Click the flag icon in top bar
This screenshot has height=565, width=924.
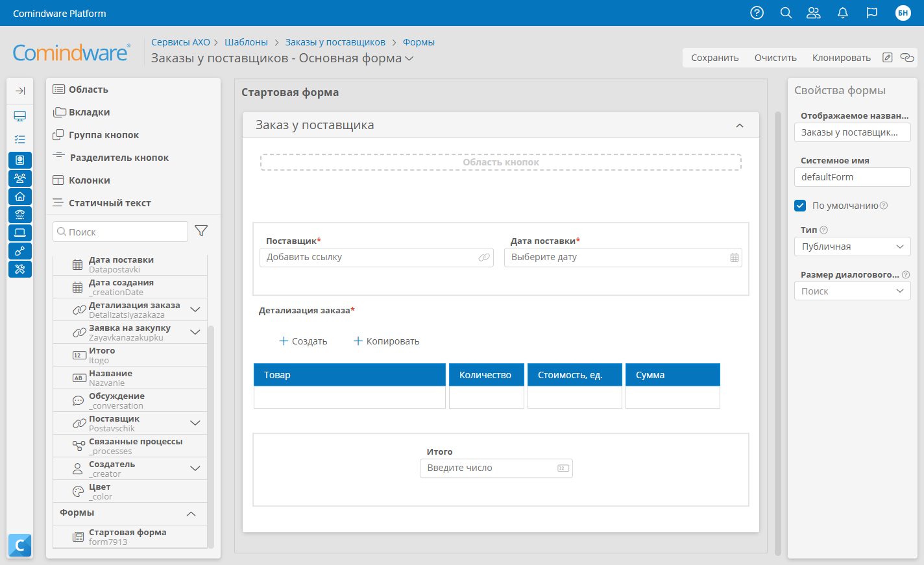coord(872,13)
